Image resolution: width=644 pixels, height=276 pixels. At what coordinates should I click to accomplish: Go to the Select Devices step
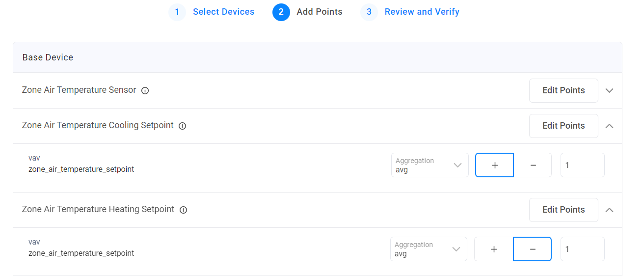223,12
